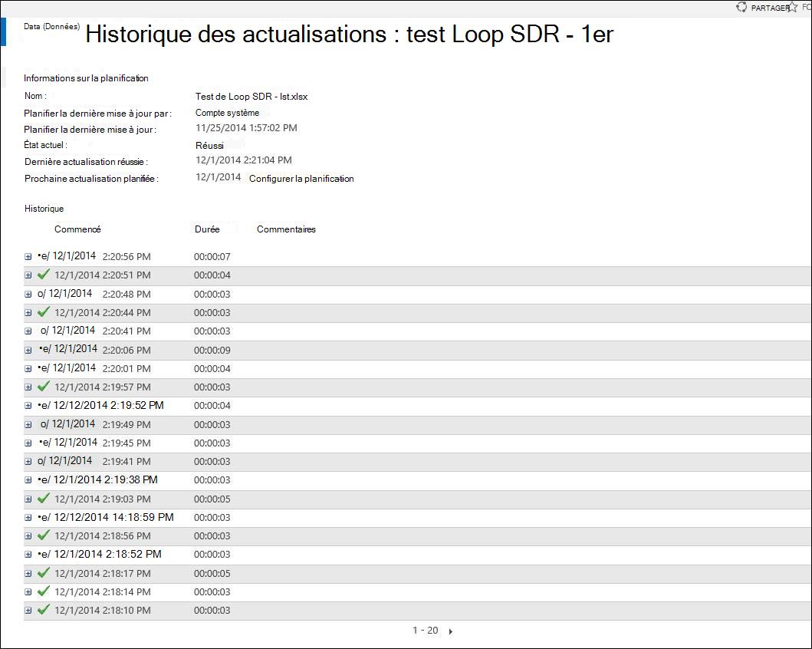
Task: Open details for the 2:20:01 PM row
Action: pyautogui.click(x=28, y=369)
